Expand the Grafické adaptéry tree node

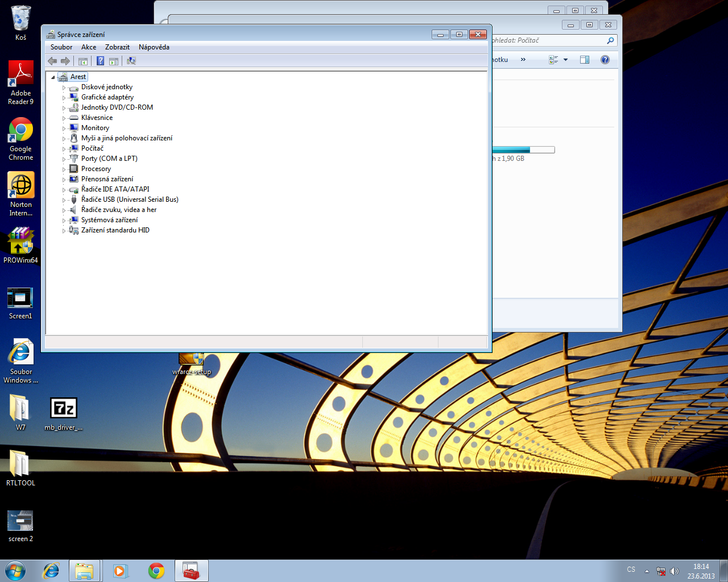(x=64, y=98)
